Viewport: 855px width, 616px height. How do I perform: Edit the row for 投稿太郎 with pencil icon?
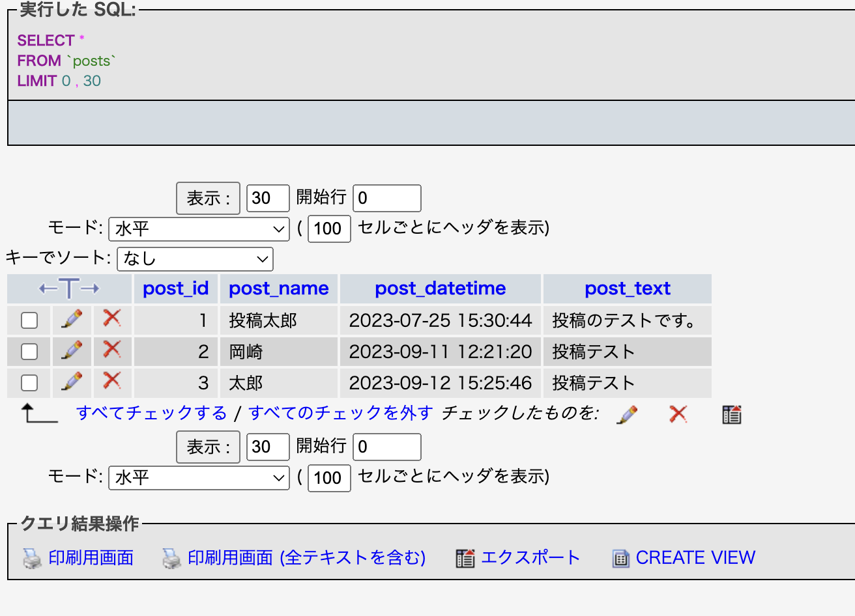[x=72, y=320]
